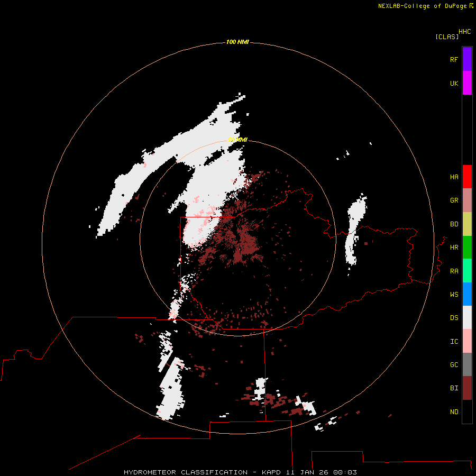Click the GR legend label

point(454,200)
